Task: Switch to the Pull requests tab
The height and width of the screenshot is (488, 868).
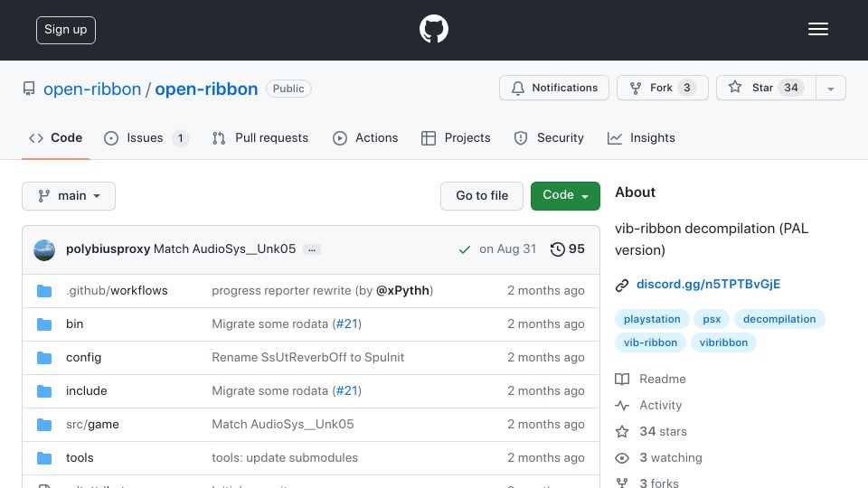Action: pyautogui.click(x=260, y=137)
